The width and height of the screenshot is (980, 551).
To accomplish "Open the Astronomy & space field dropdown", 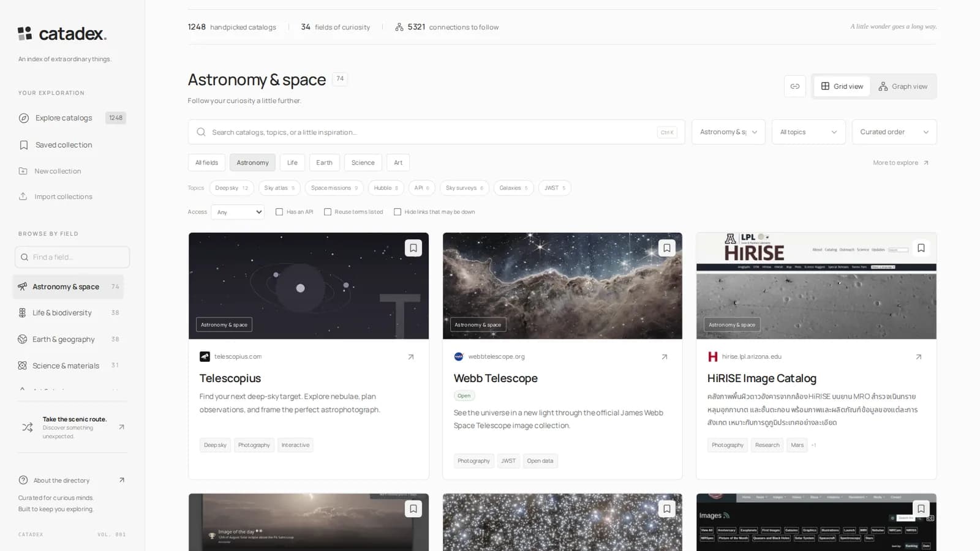I will point(728,132).
